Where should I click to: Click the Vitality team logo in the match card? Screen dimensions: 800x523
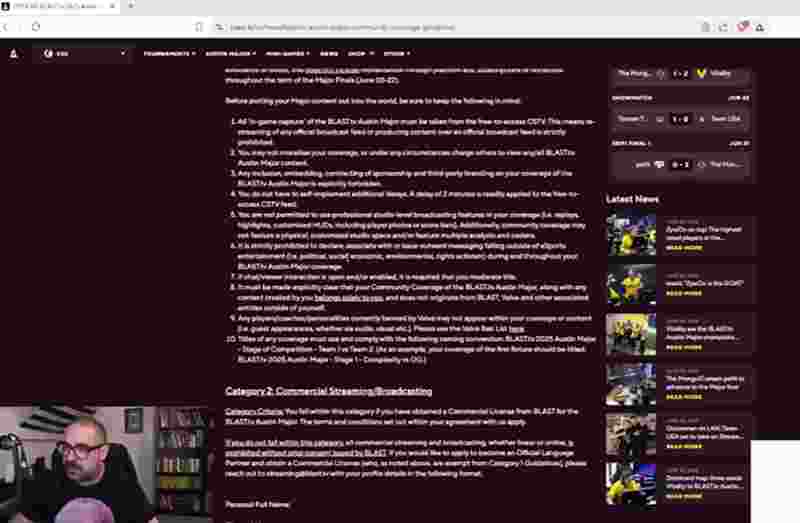coord(701,73)
